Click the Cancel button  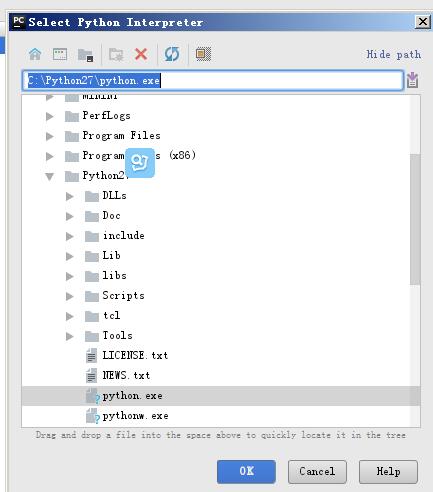[x=317, y=471]
